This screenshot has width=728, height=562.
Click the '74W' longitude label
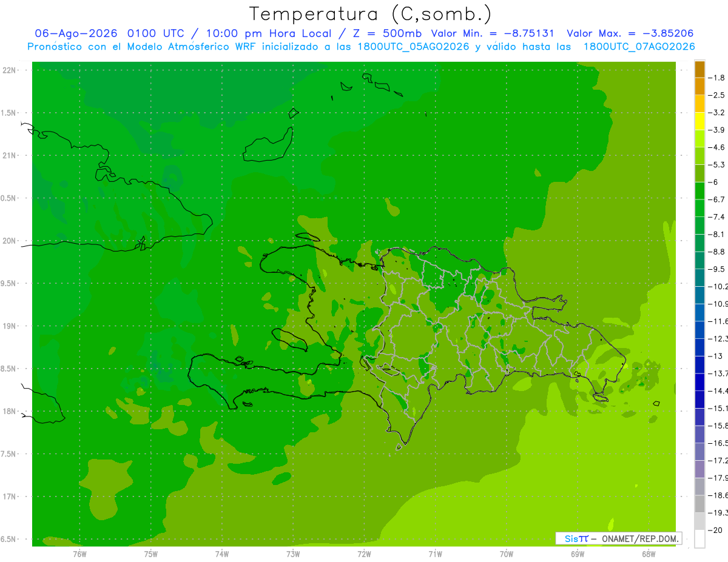[x=221, y=554]
